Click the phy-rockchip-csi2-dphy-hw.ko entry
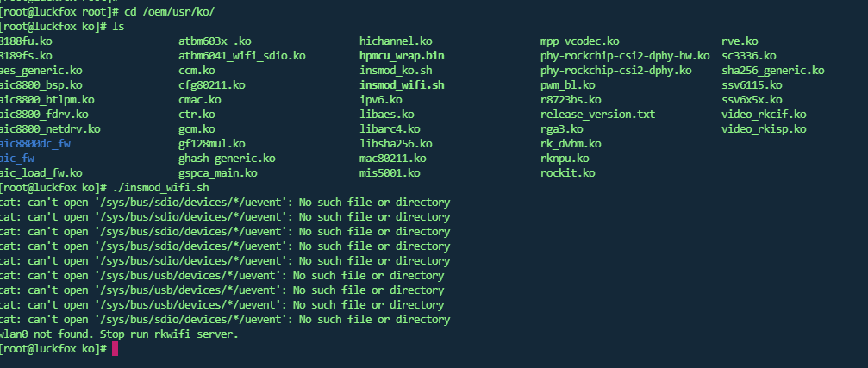 pyautogui.click(x=625, y=56)
